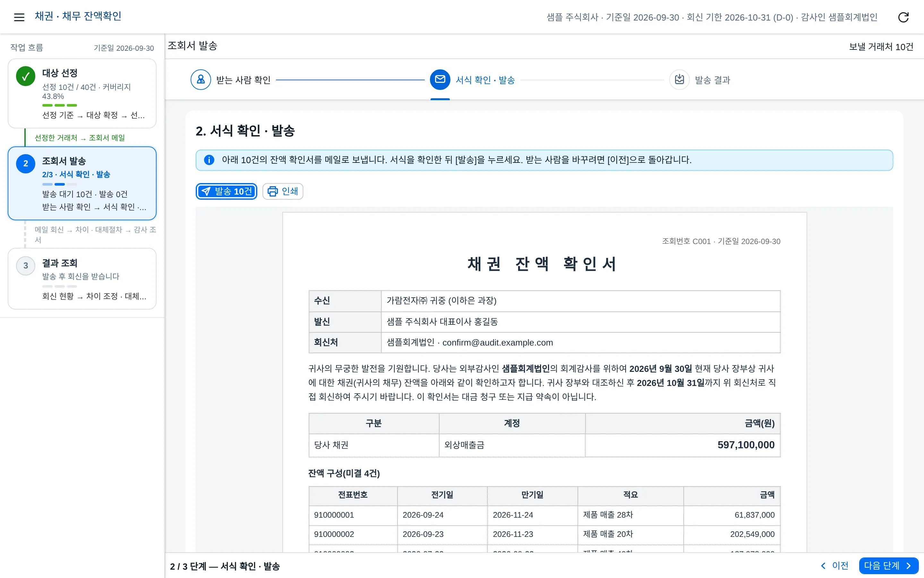Click the 인쇄 print button
The image size is (924, 578).
coord(283,191)
